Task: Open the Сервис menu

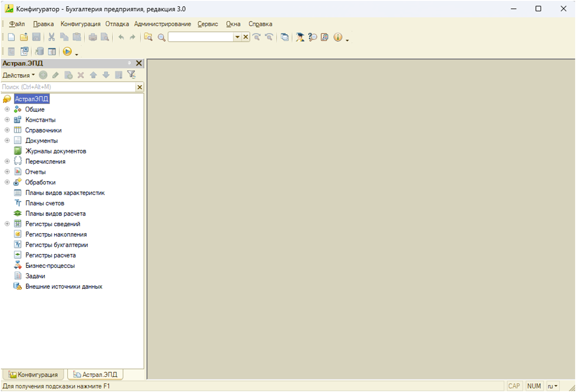Action: [208, 24]
